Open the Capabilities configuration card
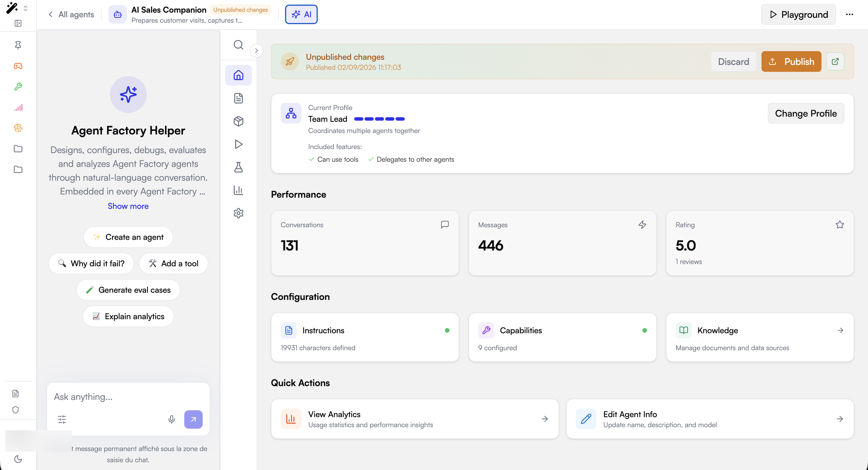 (562, 338)
